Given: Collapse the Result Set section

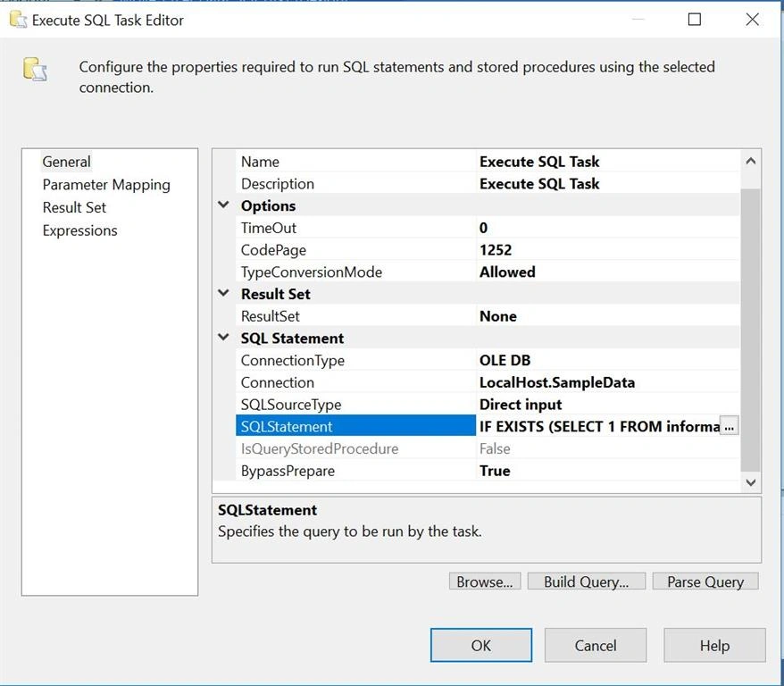Looking at the screenshot, I should tap(223, 294).
